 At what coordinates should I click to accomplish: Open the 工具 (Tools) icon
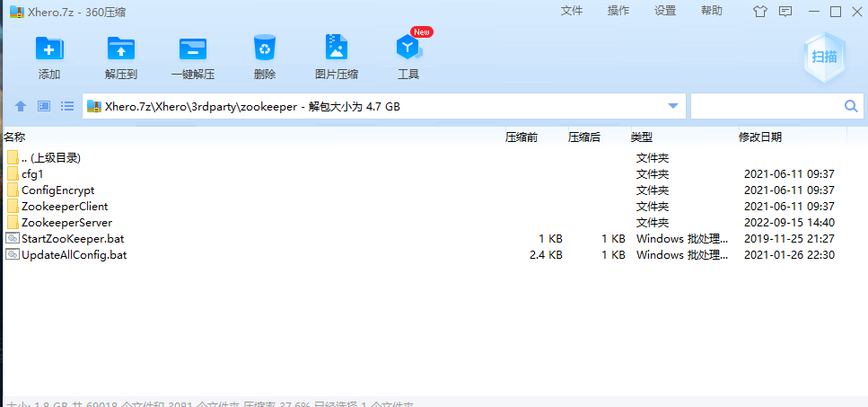408,49
